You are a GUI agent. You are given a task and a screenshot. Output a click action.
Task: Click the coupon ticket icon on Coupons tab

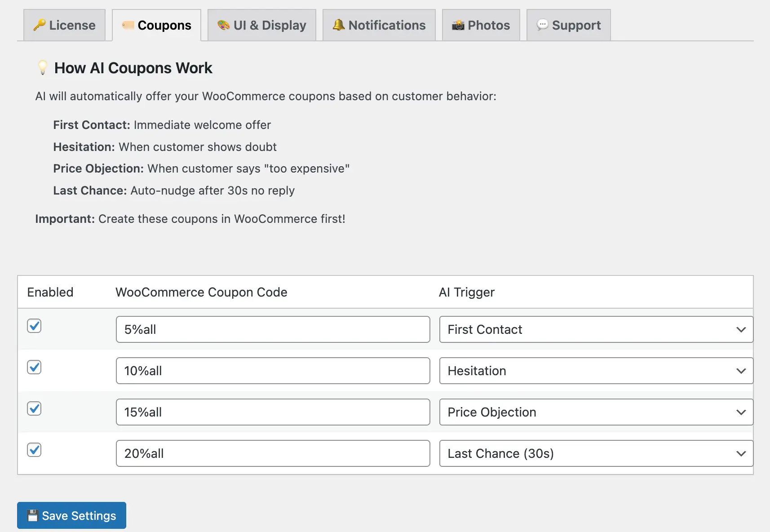[128, 25]
